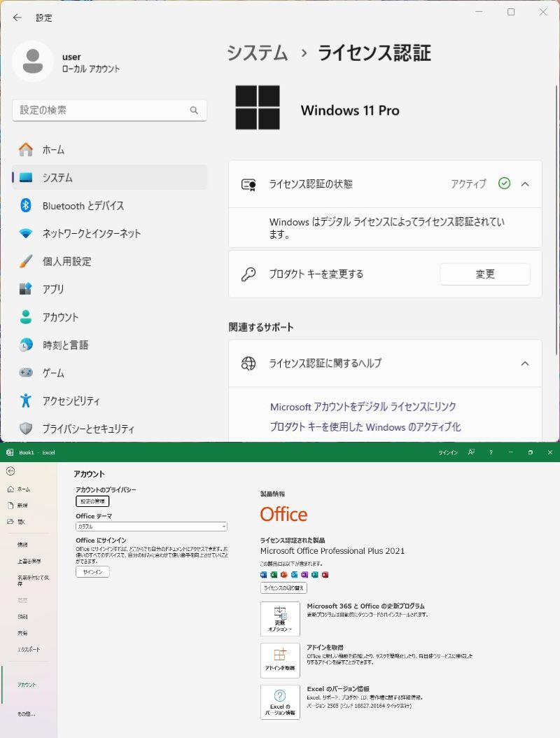Viewport: 560px width, 738px height.
Task: Open プロダクト キーを使用した Windows のアクティブ化 link
Action: pos(365,427)
